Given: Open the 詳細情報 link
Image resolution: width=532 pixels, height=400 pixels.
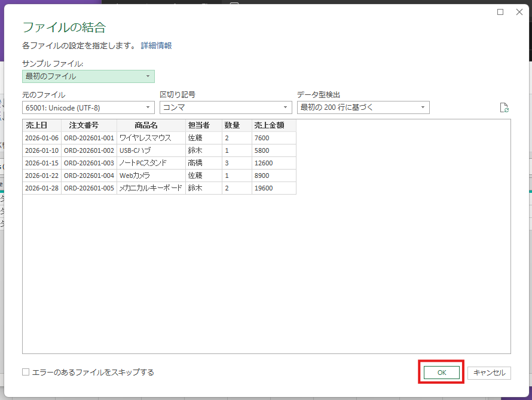Looking at the screenshot, I should (156, 45).
